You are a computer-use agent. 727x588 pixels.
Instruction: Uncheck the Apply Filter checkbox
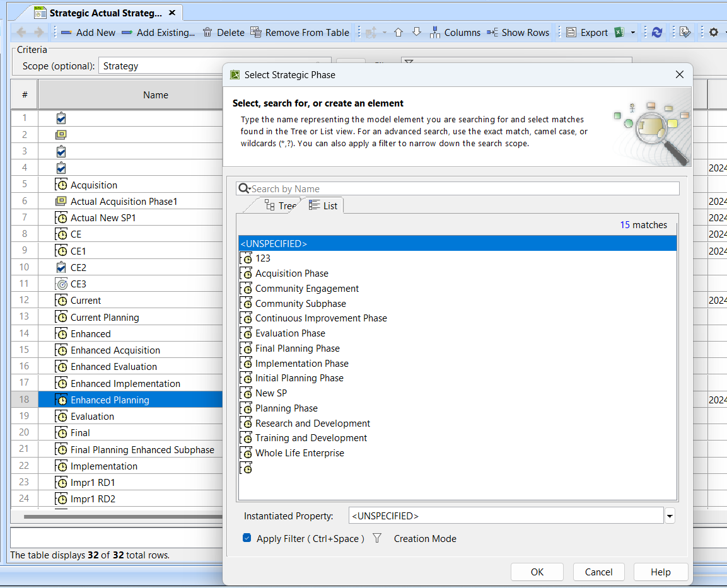tap(247, 538)
